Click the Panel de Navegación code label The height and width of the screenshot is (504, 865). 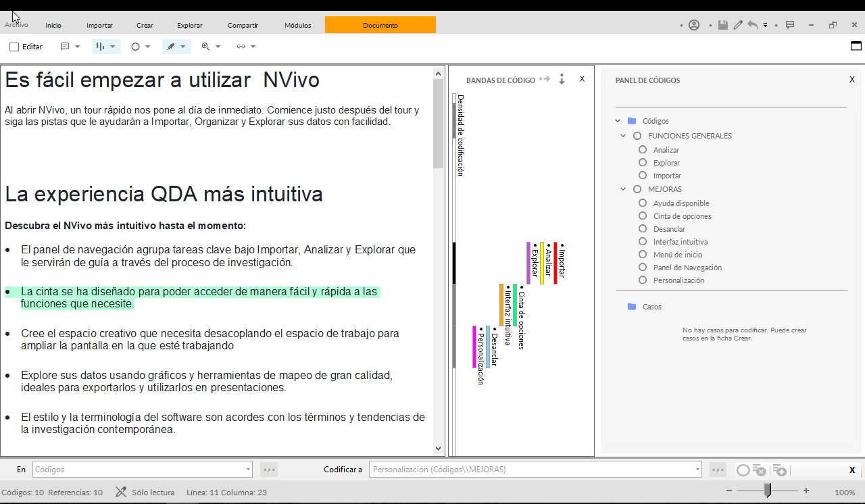(687, 268)
